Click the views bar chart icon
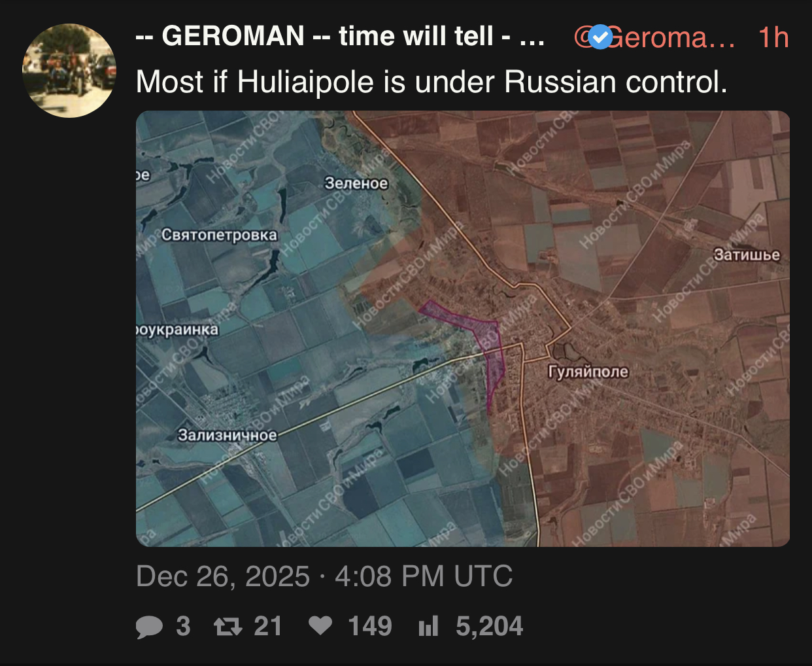 coord(428,627)
